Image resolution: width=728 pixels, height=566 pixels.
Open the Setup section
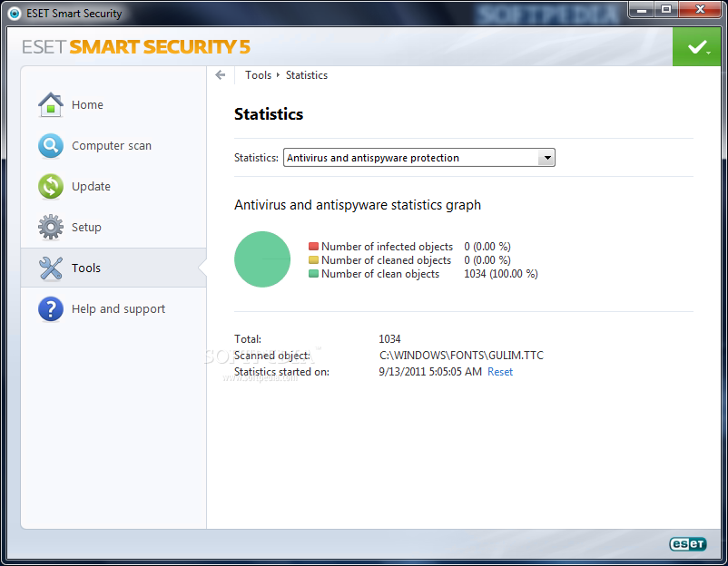(86, 228)
